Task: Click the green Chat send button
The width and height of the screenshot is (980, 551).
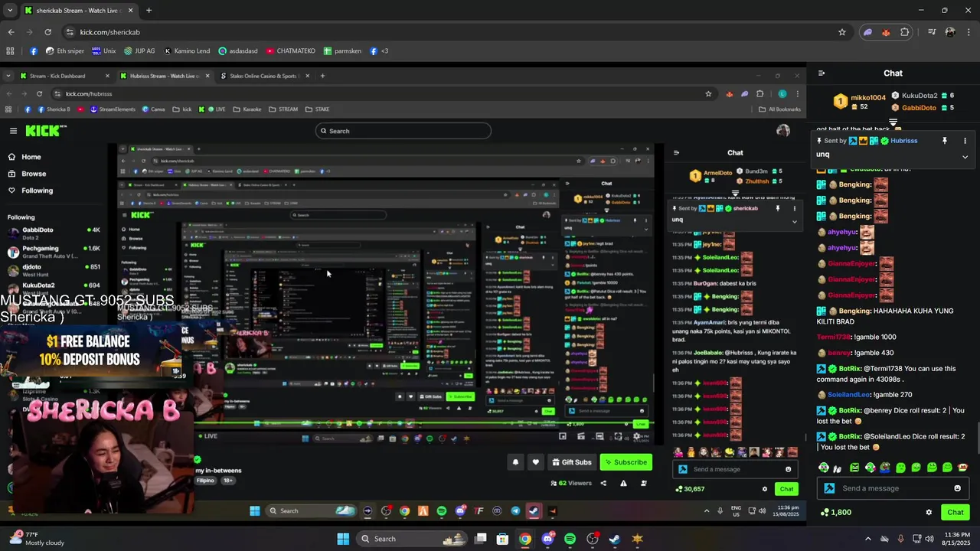Action: coord(955,512)
